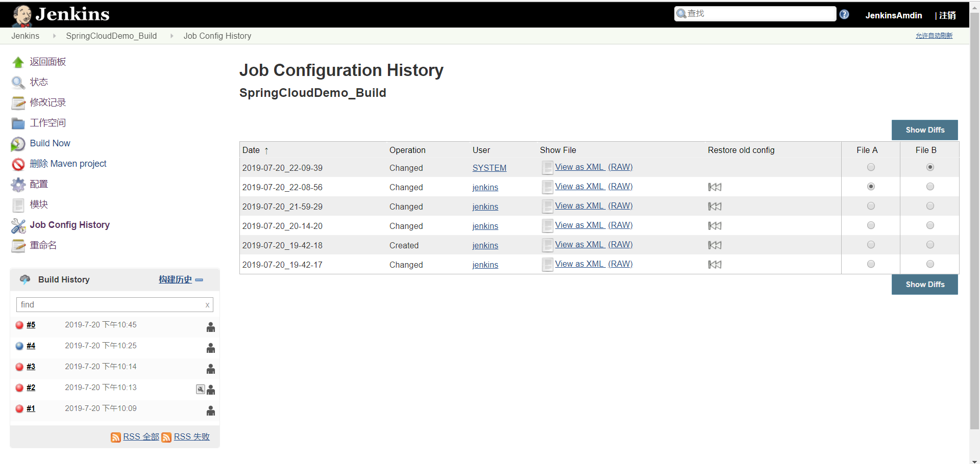Click the red status ball for build #3
Image resolution: width=980 pixels, height=464 pixels.
click(x=19, y=367)
